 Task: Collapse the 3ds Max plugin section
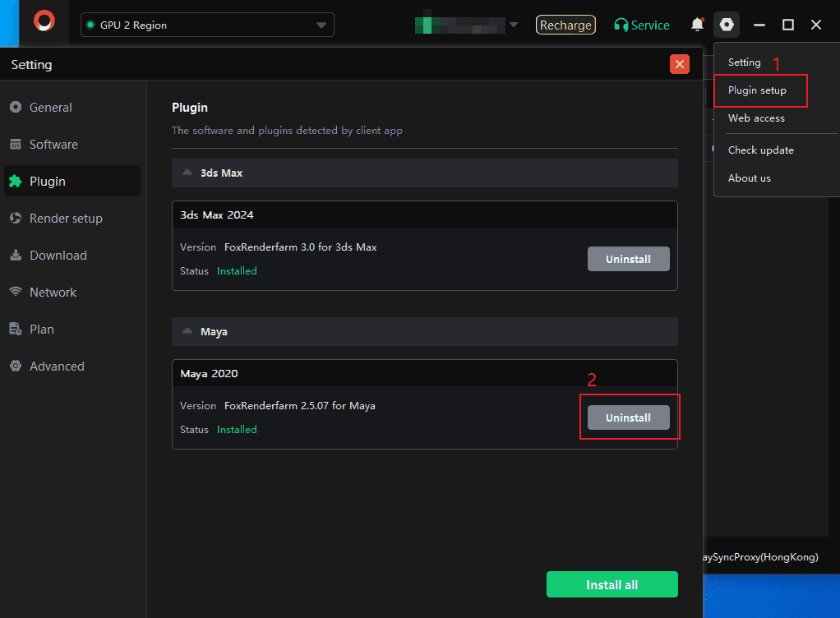point(187,173)
